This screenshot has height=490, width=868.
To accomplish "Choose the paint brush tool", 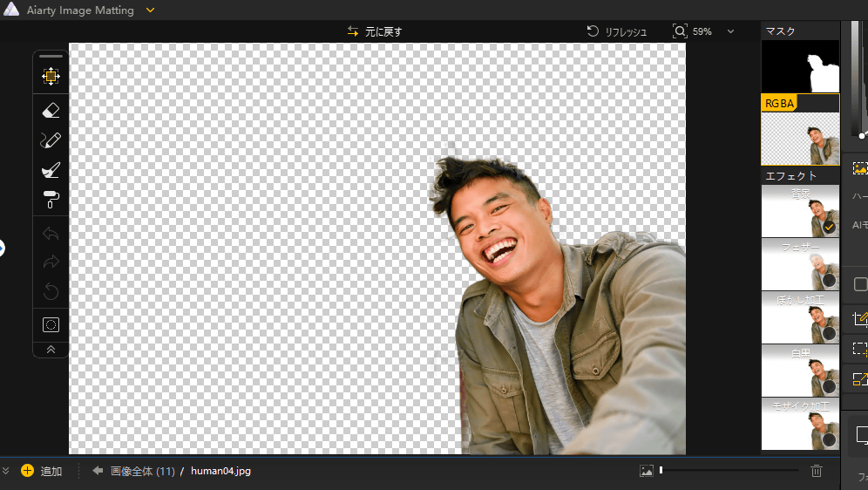I will point(51,171).
